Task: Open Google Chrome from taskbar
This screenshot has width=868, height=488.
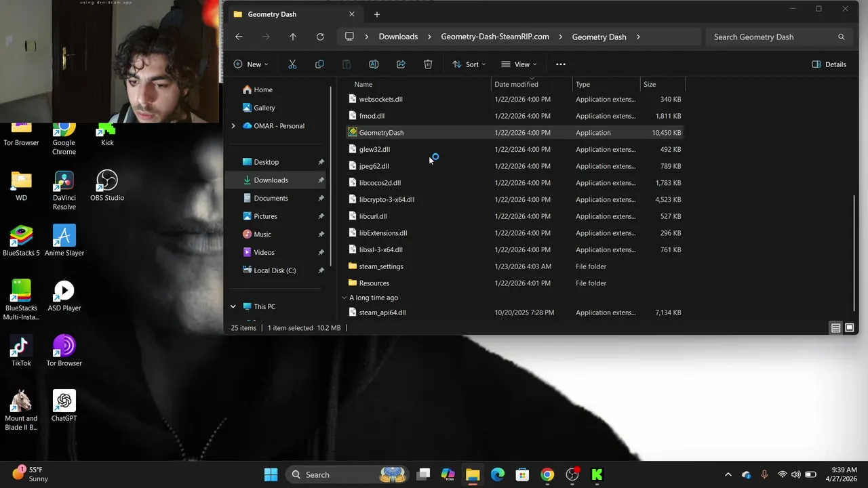Action: [x=547, y=474]
